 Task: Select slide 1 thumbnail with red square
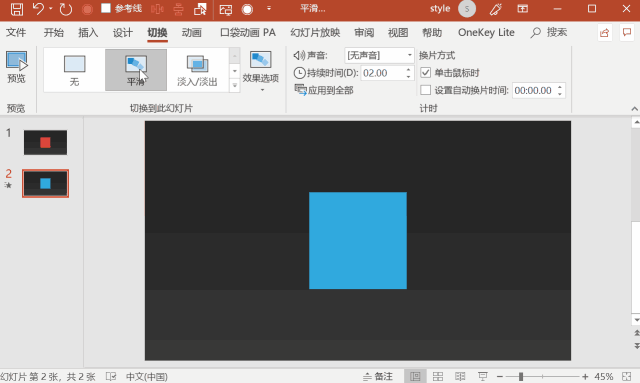pyautogui.click(x=45, y=143)
